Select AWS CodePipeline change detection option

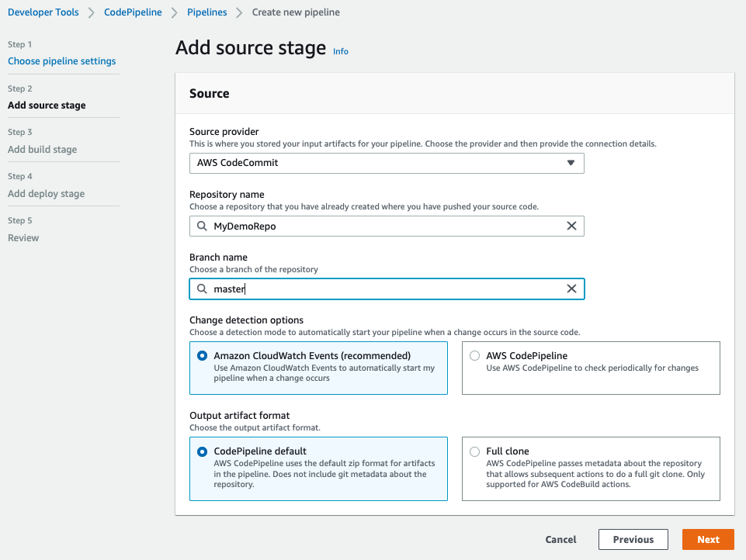point(475,356)
